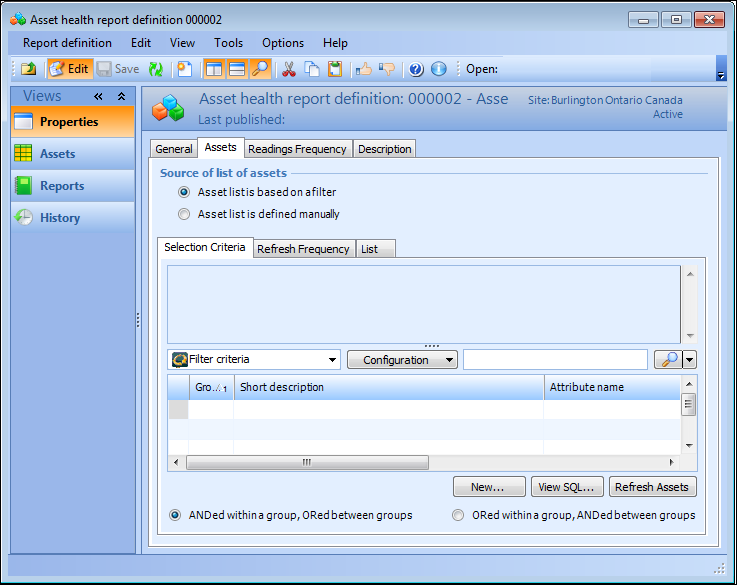Click the horizontal scrollbar of criteria grid
737x585 pixels.
pyautogui.click(x=307, y=462)
